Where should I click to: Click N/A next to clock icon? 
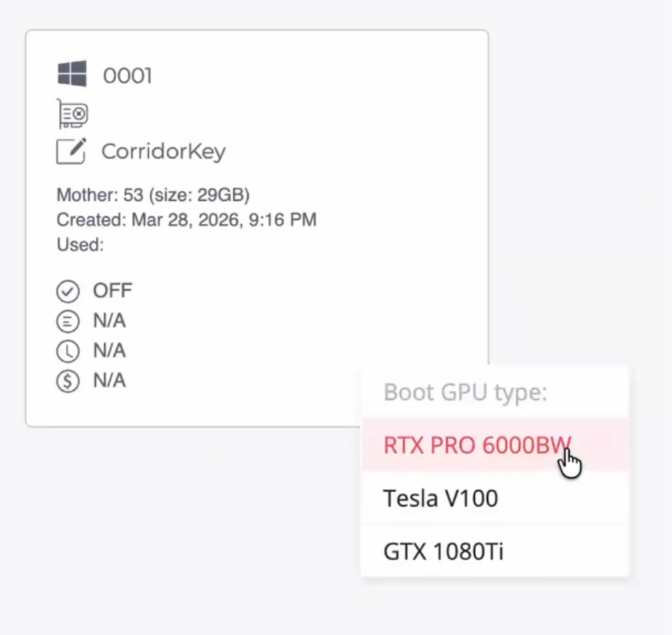click(x=109, y=351)
